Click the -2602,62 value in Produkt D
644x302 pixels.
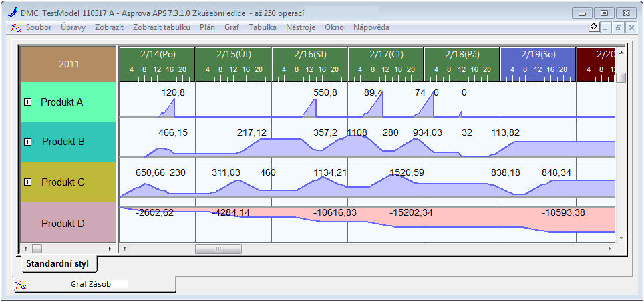click(154, 213)
